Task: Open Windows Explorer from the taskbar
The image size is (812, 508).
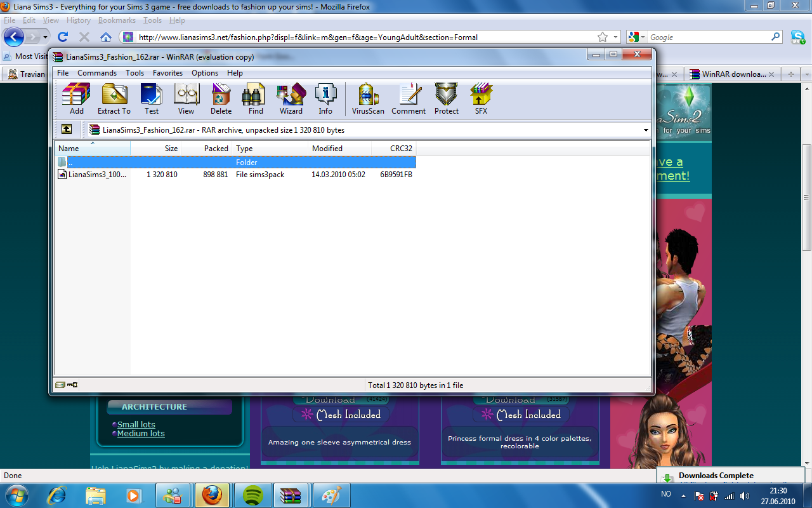Action: (96, 495)
